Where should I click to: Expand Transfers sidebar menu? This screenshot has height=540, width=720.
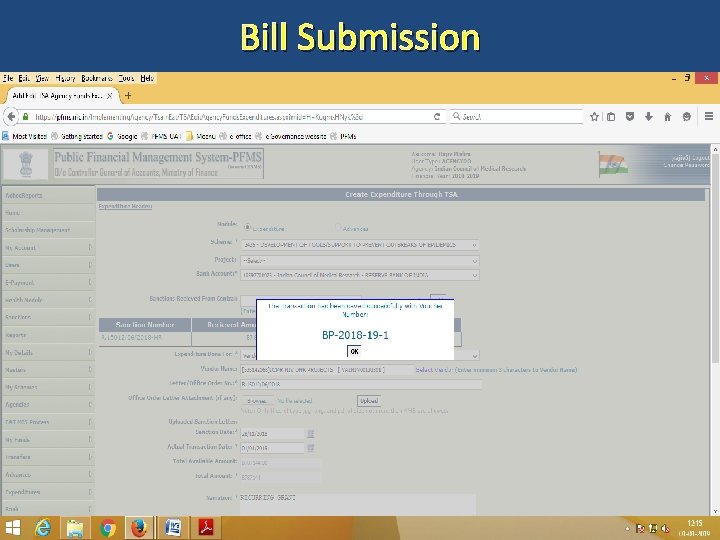click(x=48, y=457)
